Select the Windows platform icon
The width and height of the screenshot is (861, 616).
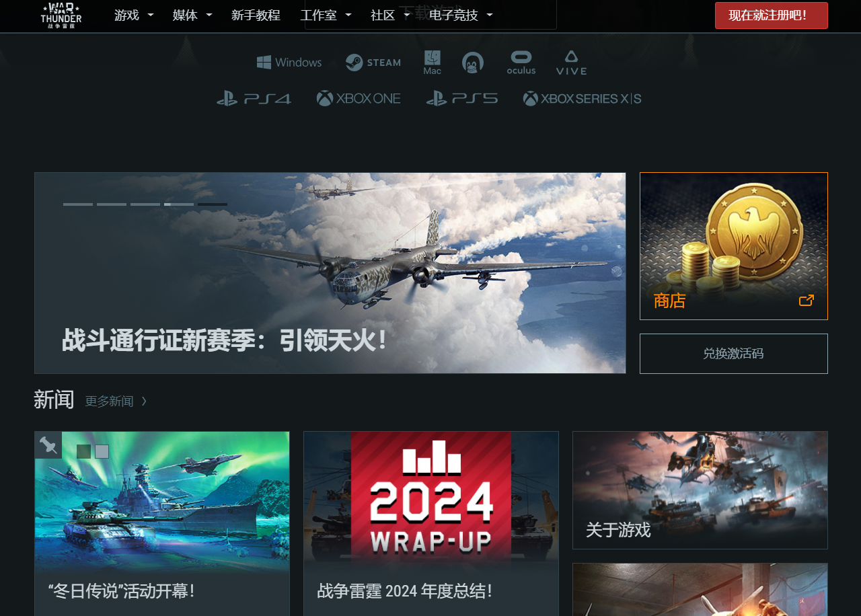coord(289,63)
